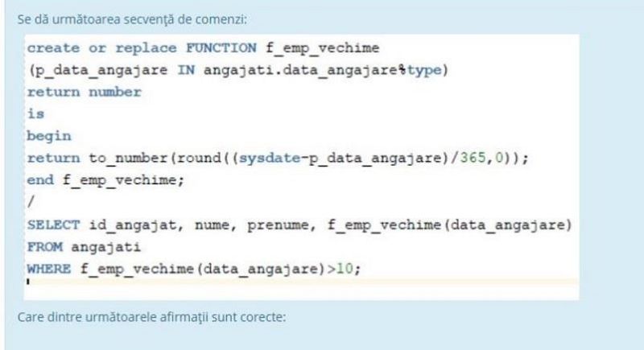Click the 'end f_emp_vechime;' line
The image size is (644, 350).
point(105,180)
